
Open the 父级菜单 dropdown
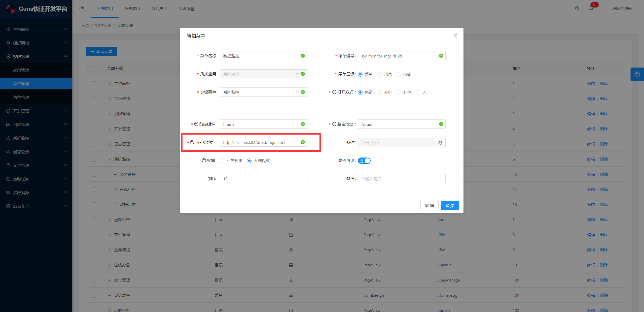260,92
